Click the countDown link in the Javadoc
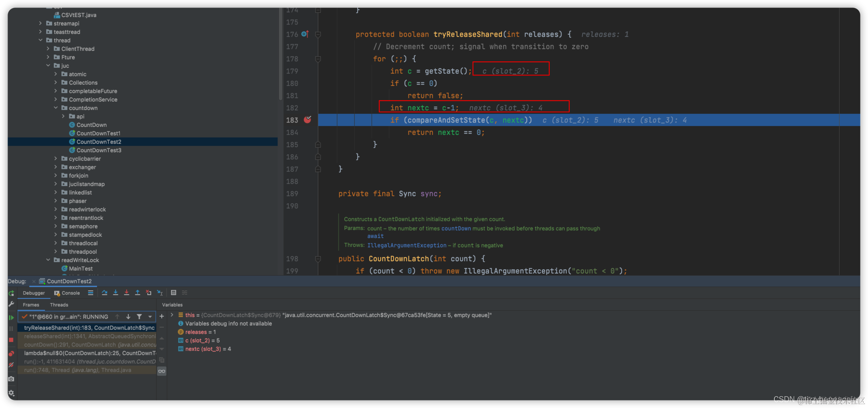 456,228
